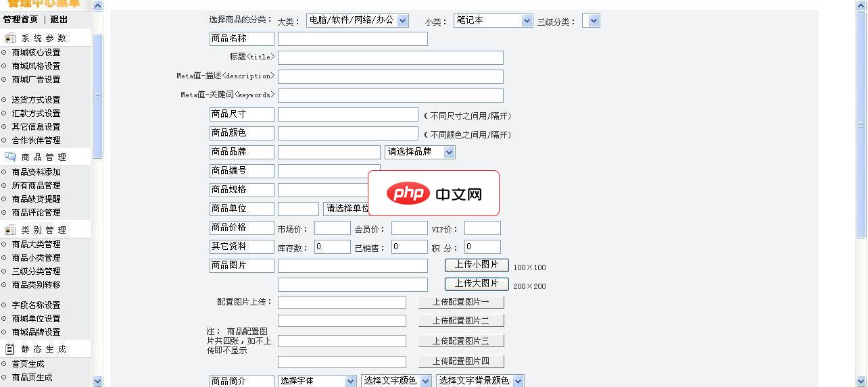Click the 商品管理 section header icon
Screen dimensions: 868x387
pyautogui.click(x=10, y=157)
